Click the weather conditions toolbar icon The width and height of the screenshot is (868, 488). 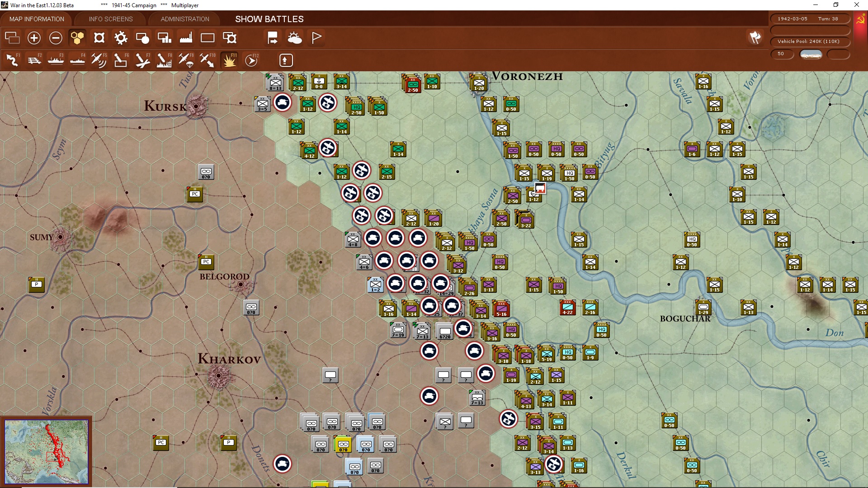(x=295, y=38)
